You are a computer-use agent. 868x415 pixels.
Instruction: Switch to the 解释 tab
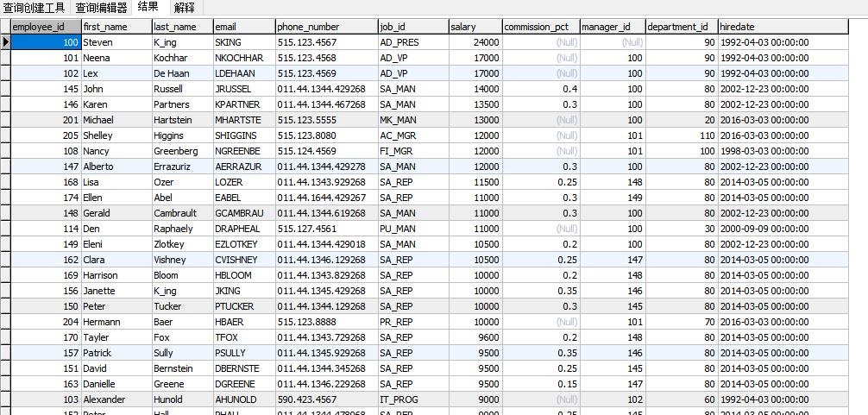(185, 8)
